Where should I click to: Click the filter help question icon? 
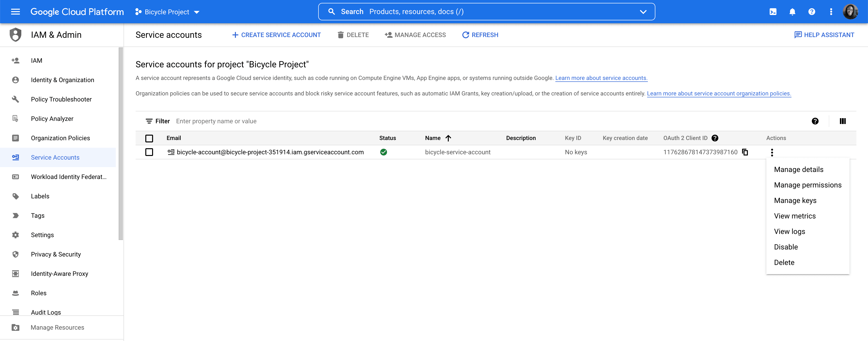click(x=815, y=121)
